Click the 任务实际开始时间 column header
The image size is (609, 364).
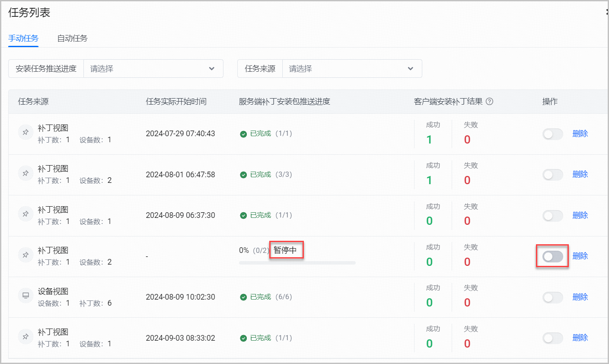[x=176, y=102]
